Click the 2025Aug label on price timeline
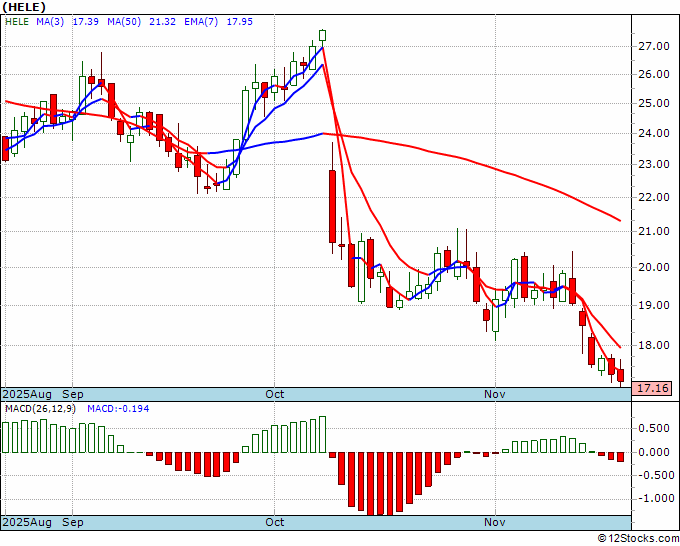Image resolution: width=680 pixels, height=546 pixels. [27, 394]
